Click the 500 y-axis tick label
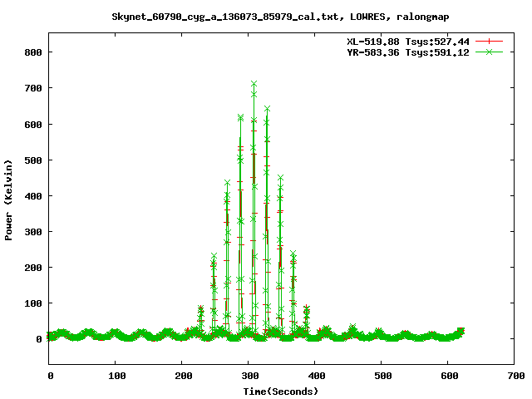Image resolution: width=532 pixels, height=399 pixels. coord(33,160)
